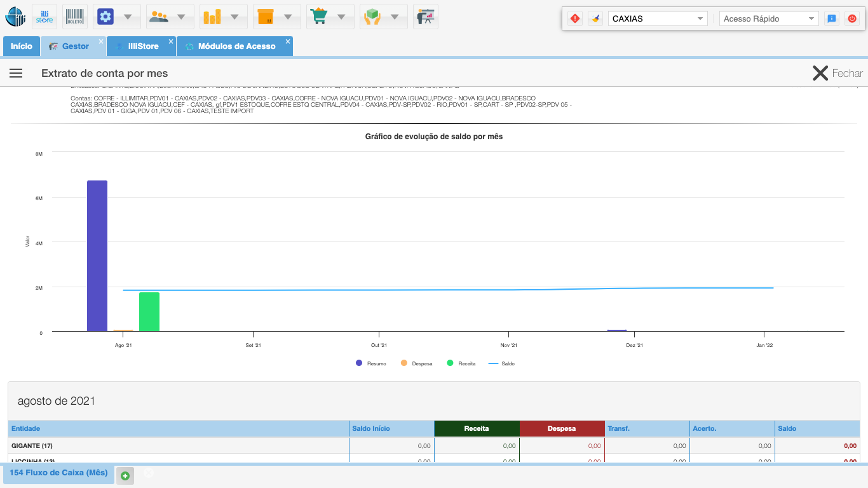The width and height of the screenshot is (868, 488).
Task: Open the presentation board reports icon
Action: [x=425, y=17]
